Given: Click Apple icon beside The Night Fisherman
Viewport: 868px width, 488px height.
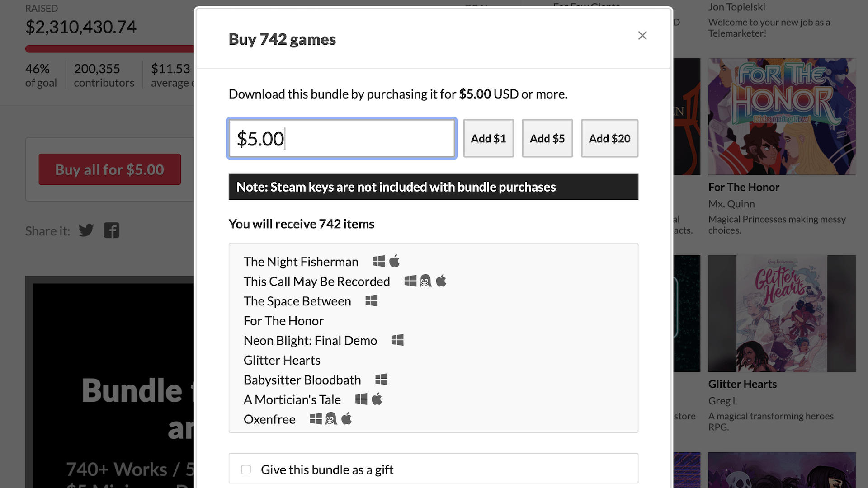Looking at the screenshot, I should point(394,261).
